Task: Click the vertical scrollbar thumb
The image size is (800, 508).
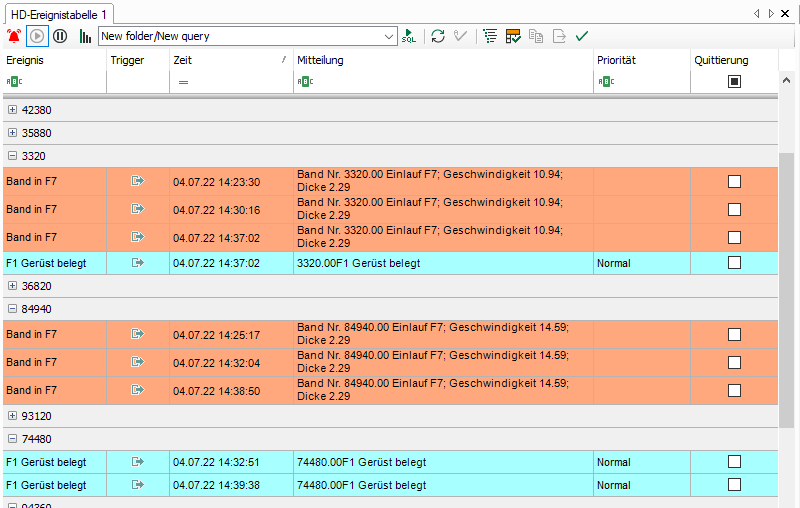Action: [786, 290]
